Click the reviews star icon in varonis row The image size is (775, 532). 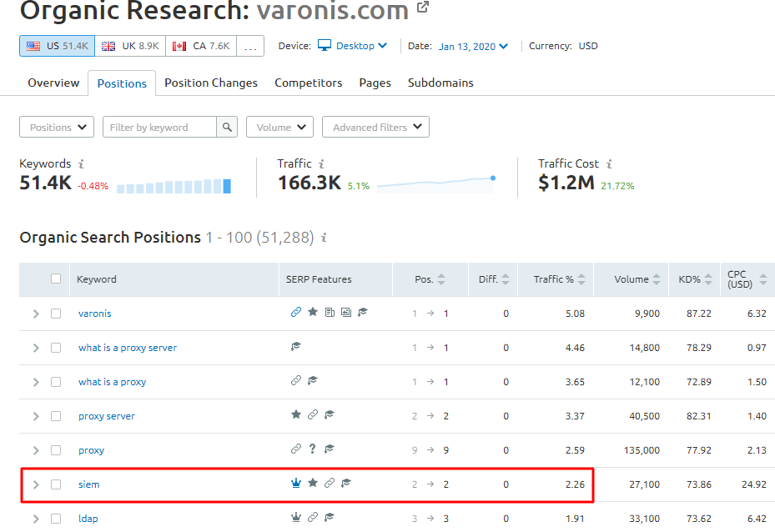pyautogui.click(x=313, y=312)
